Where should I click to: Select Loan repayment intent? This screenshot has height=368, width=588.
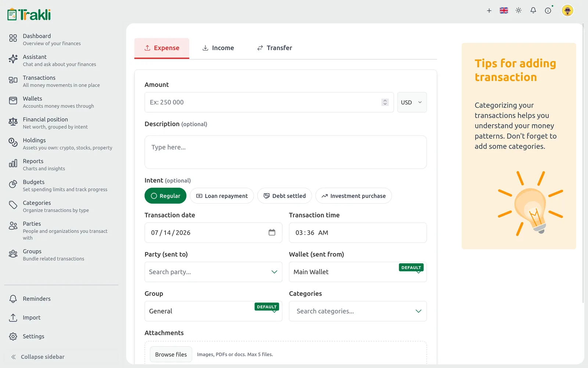tap(222, 196)
